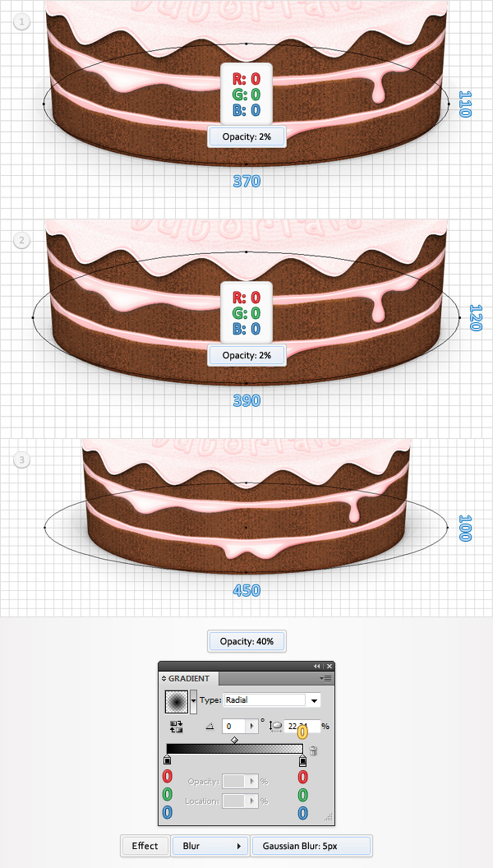This screenshot has height=868, width=493.
Task: Open the Blur submenu item
Action: [210, 846]
